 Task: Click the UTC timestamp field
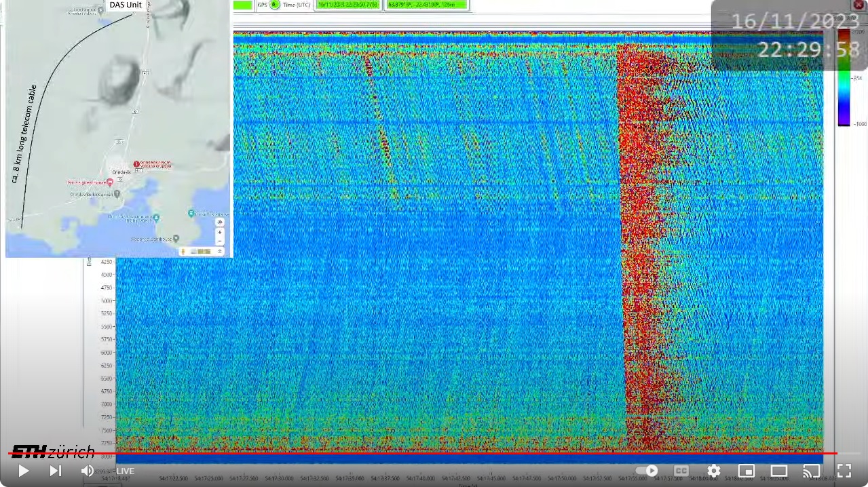point(348,5)
